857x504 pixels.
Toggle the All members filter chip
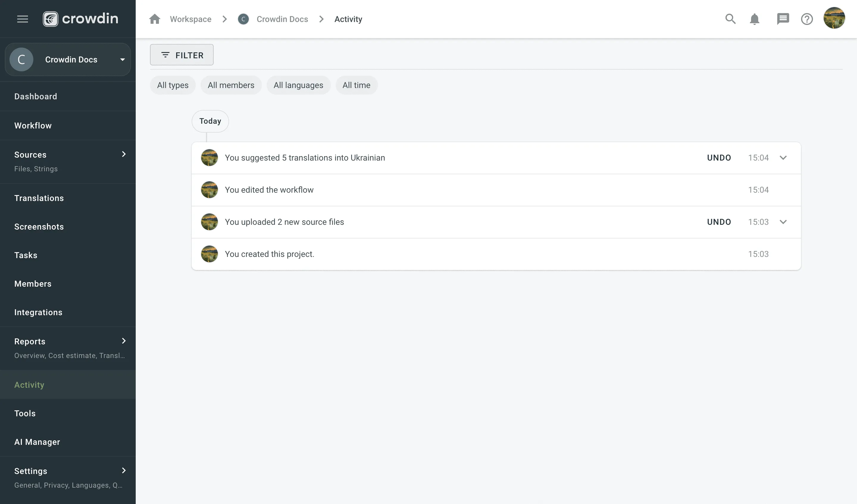pos(231,85)
